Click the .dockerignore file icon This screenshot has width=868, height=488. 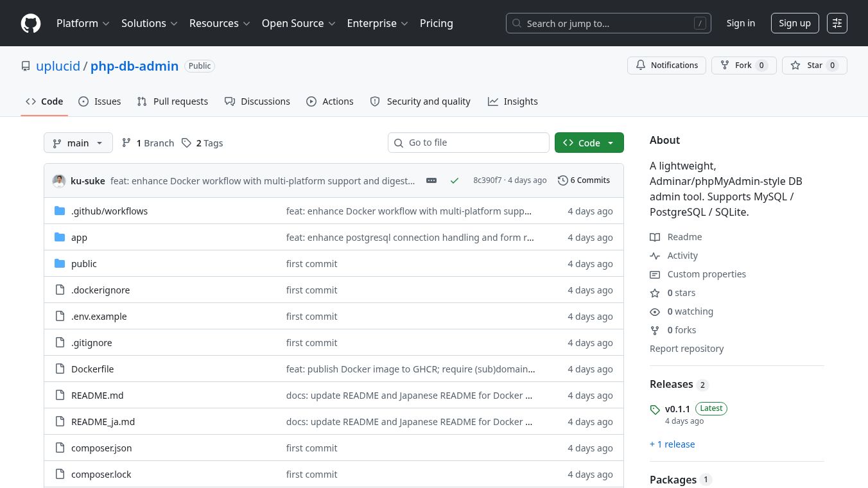click(60, 290)
